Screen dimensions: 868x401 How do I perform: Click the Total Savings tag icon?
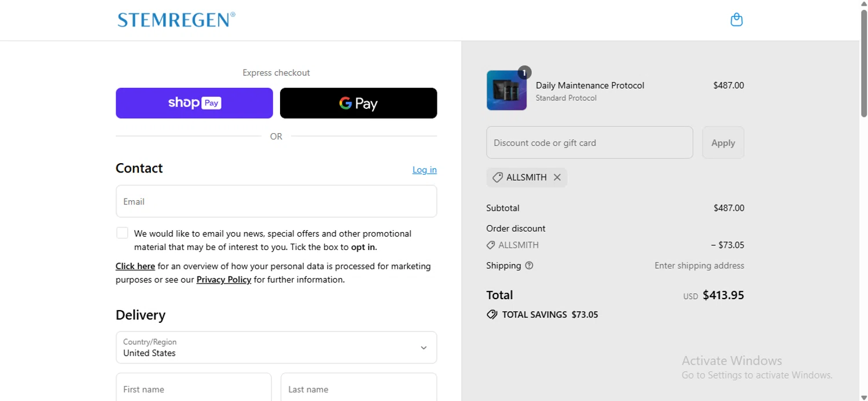pos(492,315)
